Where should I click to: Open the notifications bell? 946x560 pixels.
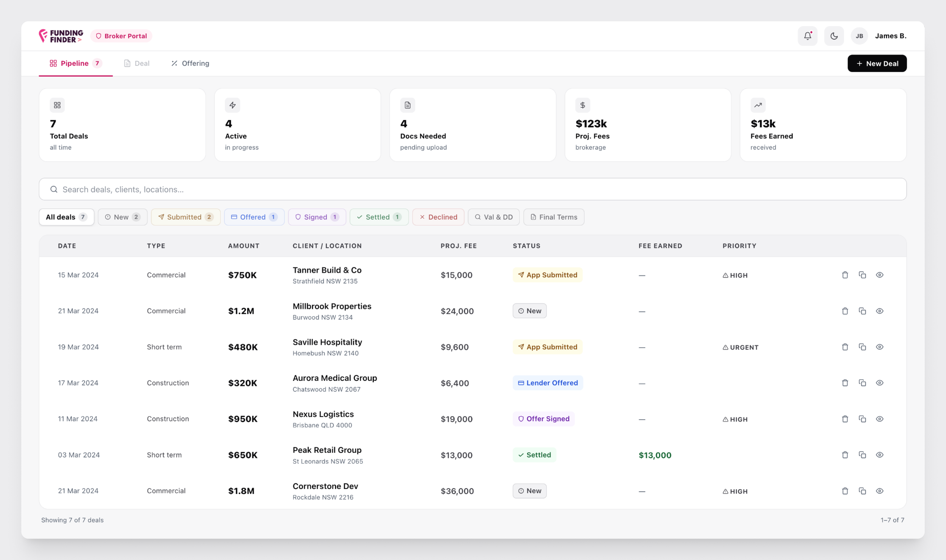coord(807,36)
